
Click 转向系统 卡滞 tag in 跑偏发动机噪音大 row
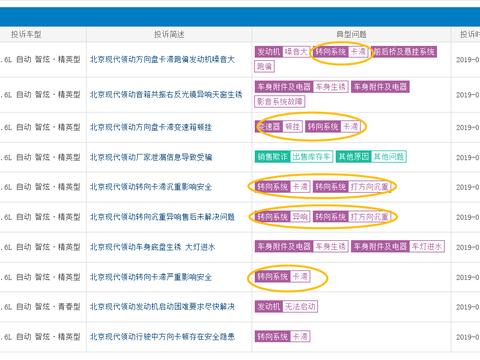pos(341,52)
